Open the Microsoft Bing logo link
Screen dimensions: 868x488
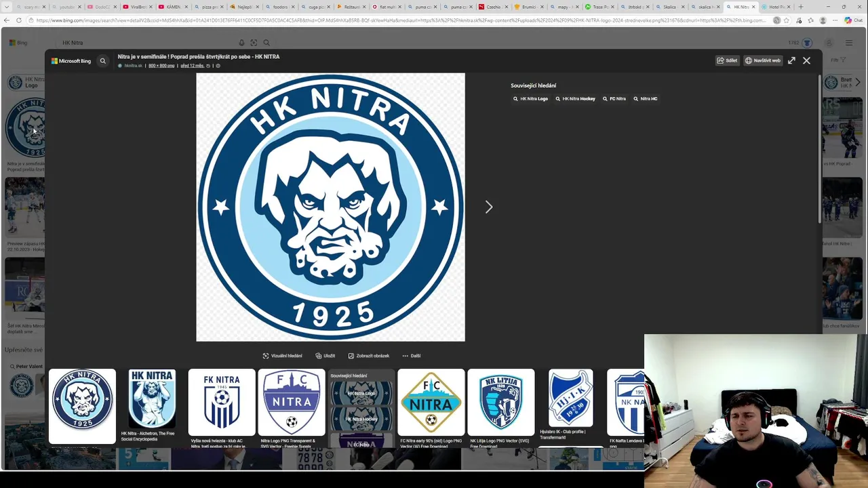(71, 61)
